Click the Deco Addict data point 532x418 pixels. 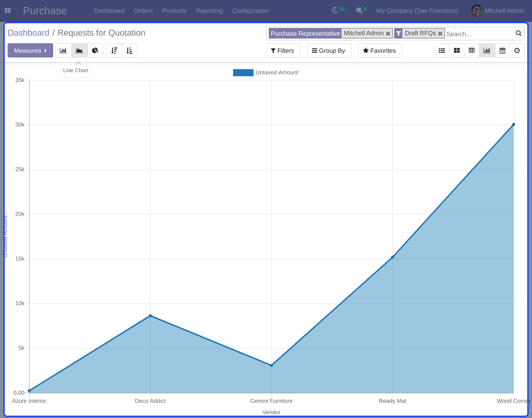pos(150,316)
